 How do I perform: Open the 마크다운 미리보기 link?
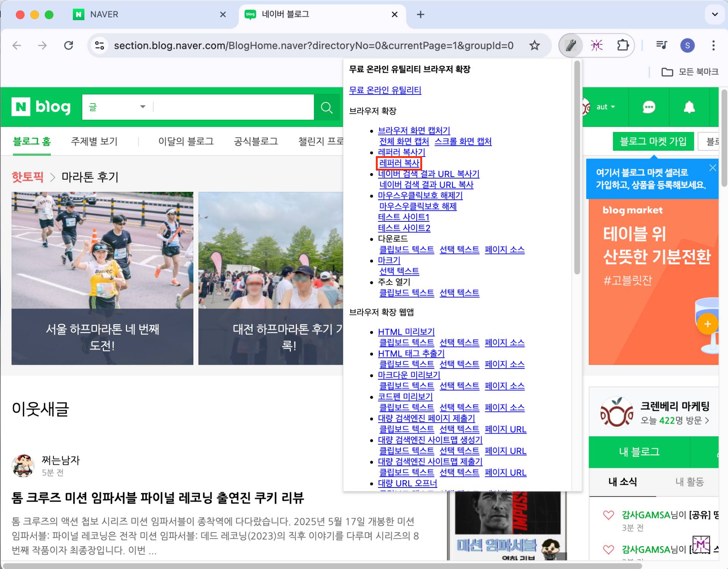point(409,375)
